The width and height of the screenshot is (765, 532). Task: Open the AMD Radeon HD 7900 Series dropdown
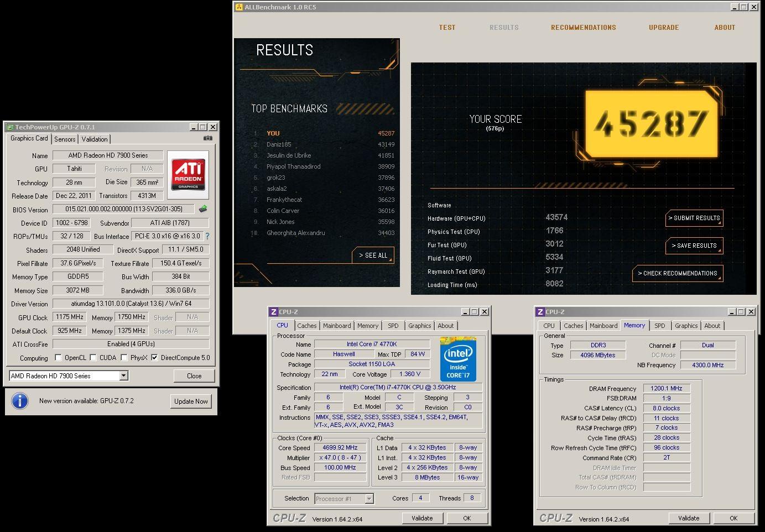[123, 376]
